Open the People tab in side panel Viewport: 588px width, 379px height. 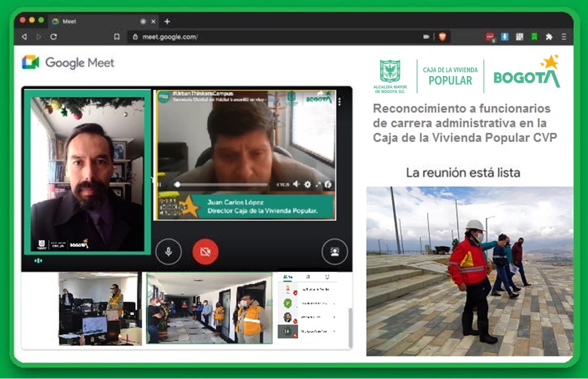pos(288,277)
